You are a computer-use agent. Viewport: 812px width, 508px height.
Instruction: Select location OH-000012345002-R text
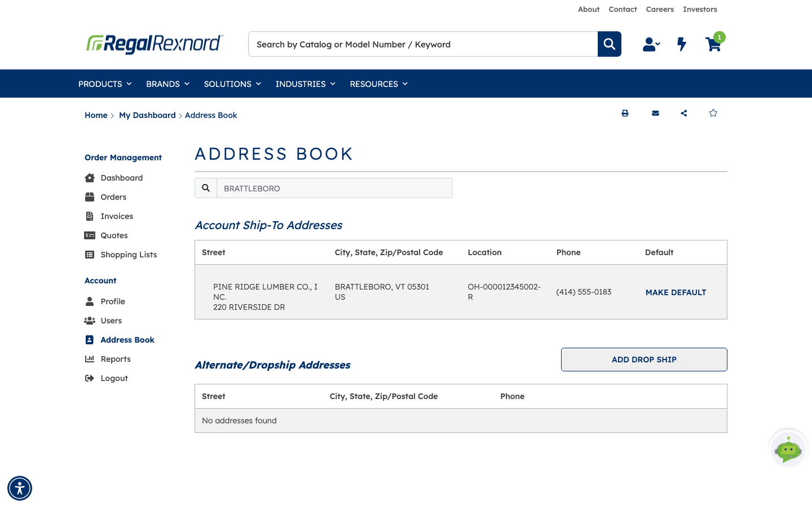click(x=504, y=292)
